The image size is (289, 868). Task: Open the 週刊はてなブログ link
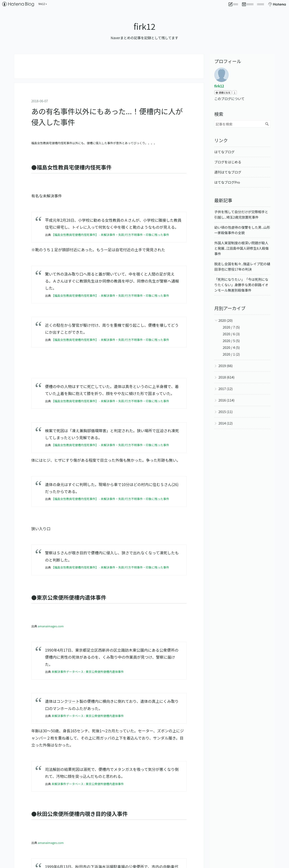pyautogui.click(x=228, y=172)
